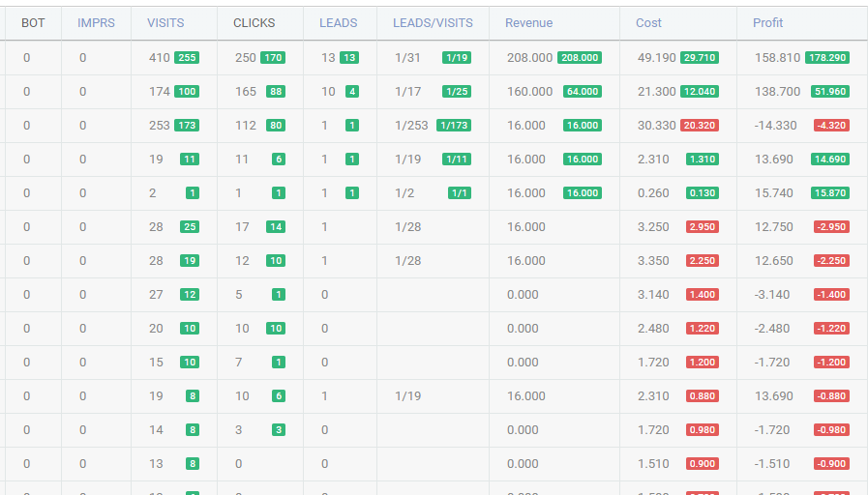Sort rows by the Profit column header

click(x=768, y=23)
